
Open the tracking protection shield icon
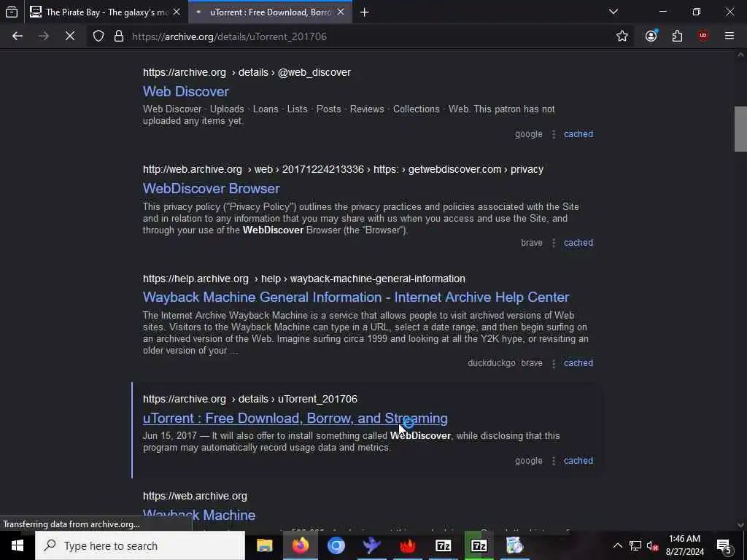(98, 36)
